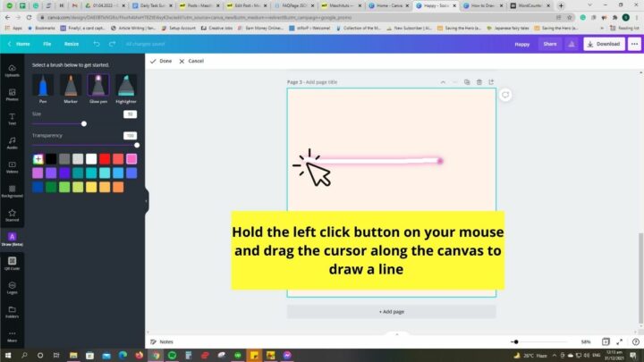Move page up with chevron arrow
The height and width of the screenshot is (362, 644).
tap(443, 82)
